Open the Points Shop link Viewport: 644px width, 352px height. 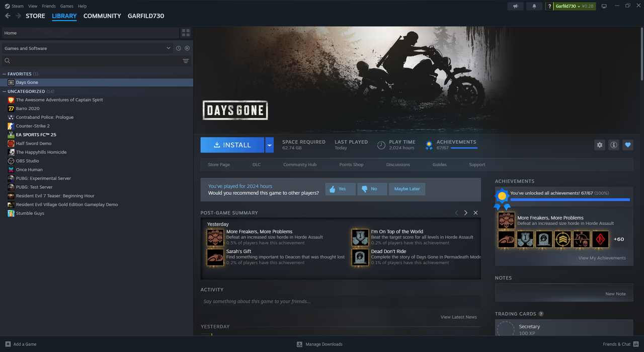351,165
